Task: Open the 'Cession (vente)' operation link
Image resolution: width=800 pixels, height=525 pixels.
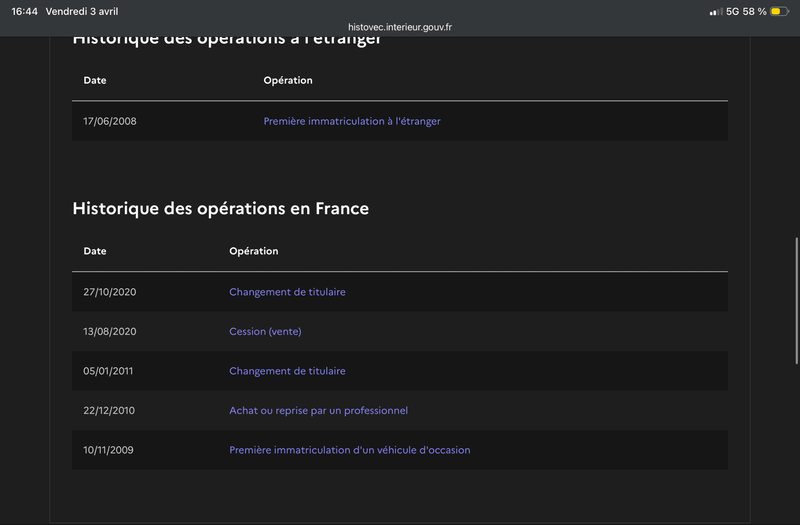Action: 265,331
